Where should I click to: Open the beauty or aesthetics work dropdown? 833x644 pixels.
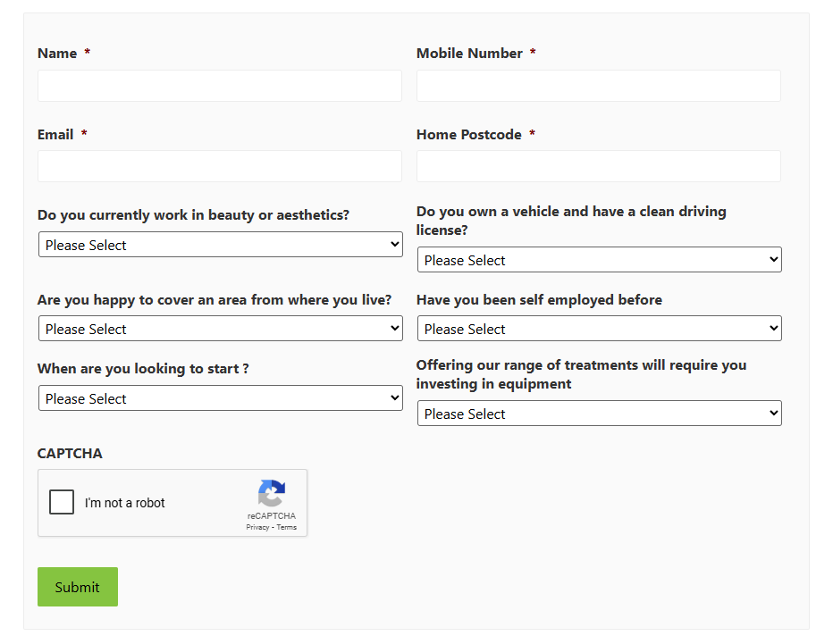220,245
